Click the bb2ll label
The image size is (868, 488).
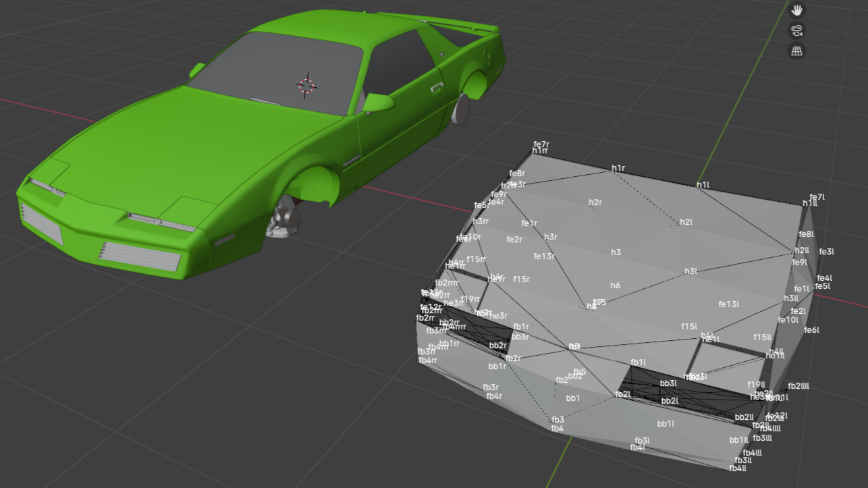744,417
